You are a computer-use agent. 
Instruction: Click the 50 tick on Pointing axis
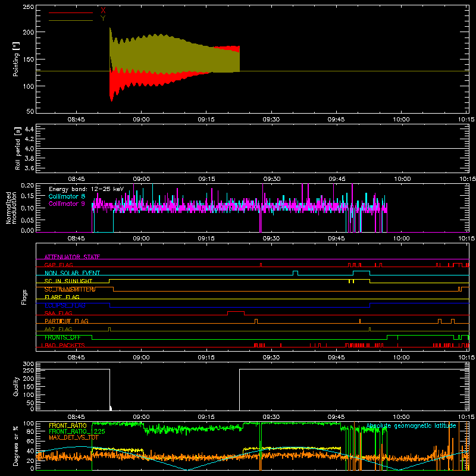coord(30,111)
